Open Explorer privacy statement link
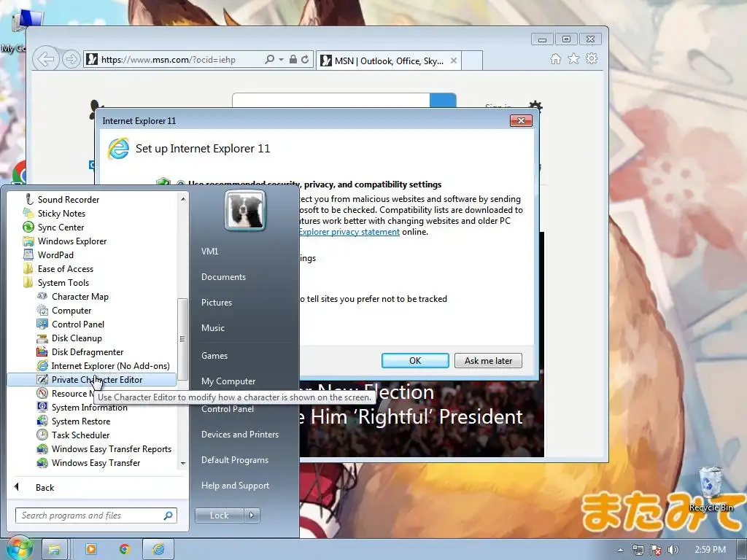The width and height of the screenshot is (747, 560). (349, 232)
